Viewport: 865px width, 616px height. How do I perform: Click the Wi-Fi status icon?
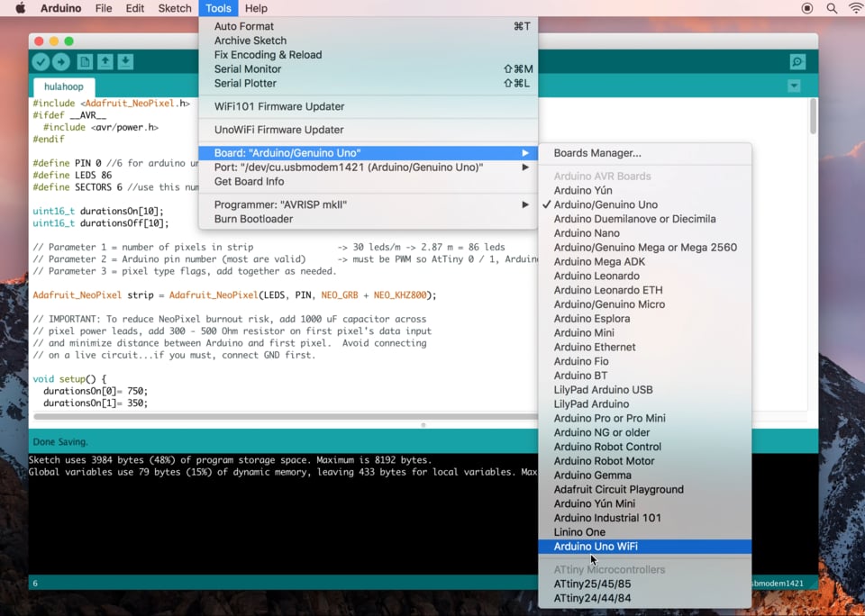pos(855,8)
